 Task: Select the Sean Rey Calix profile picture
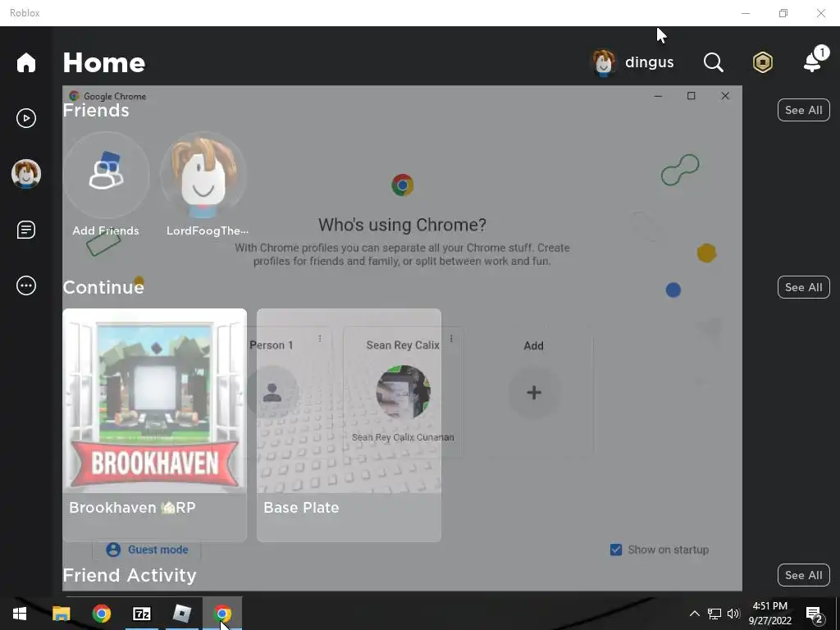pos(403,392)
